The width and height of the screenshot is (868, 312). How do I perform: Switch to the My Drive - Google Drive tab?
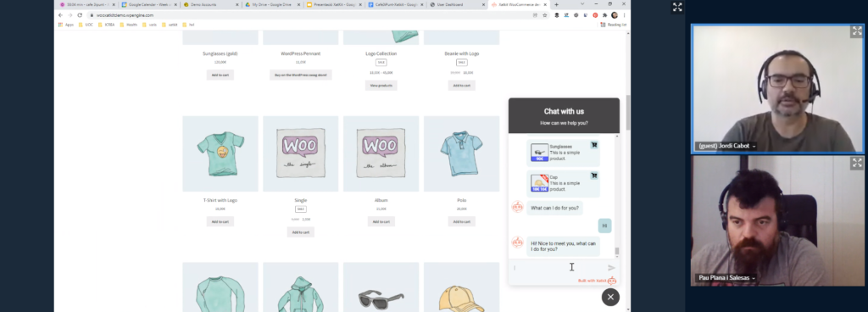pos(271,4)
